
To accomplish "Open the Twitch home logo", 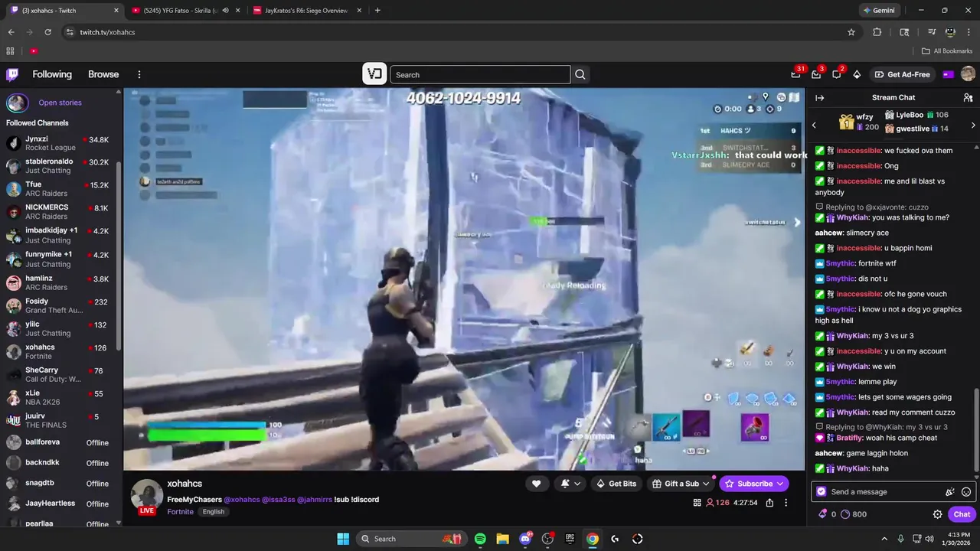I will tap(12, 74).
